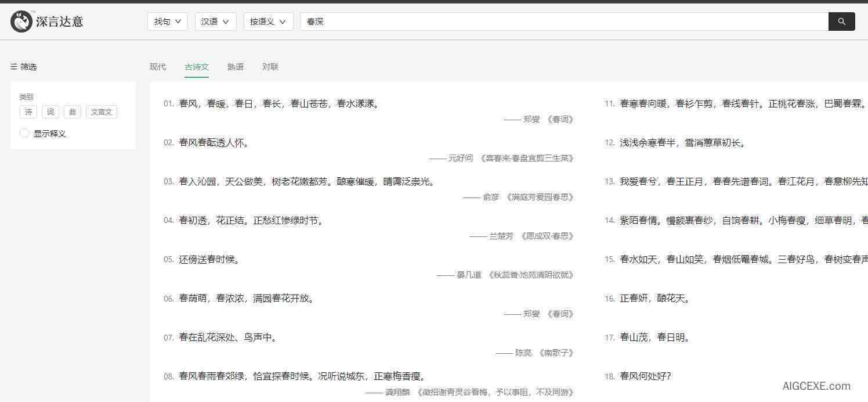Open the 汉语 language dropdown
The width and height of the screenshot is (868, 402).
click(x=215, y=21)
